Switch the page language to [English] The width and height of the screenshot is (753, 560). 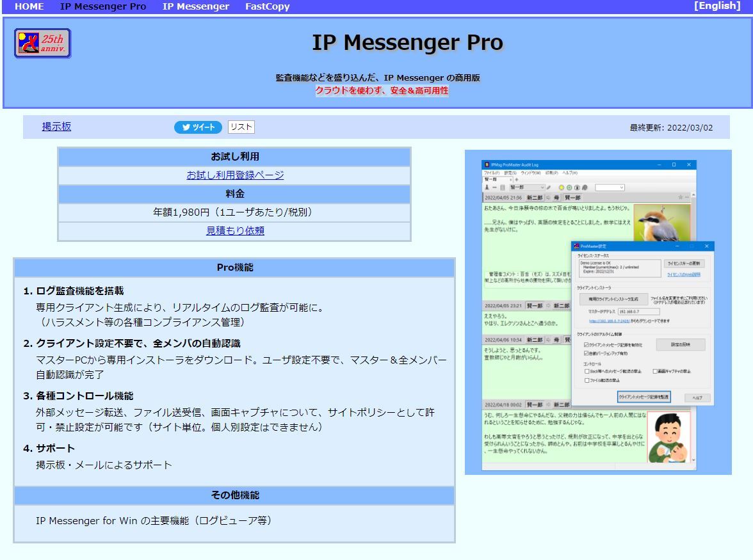pyautogui.click(x=717, y=6)
